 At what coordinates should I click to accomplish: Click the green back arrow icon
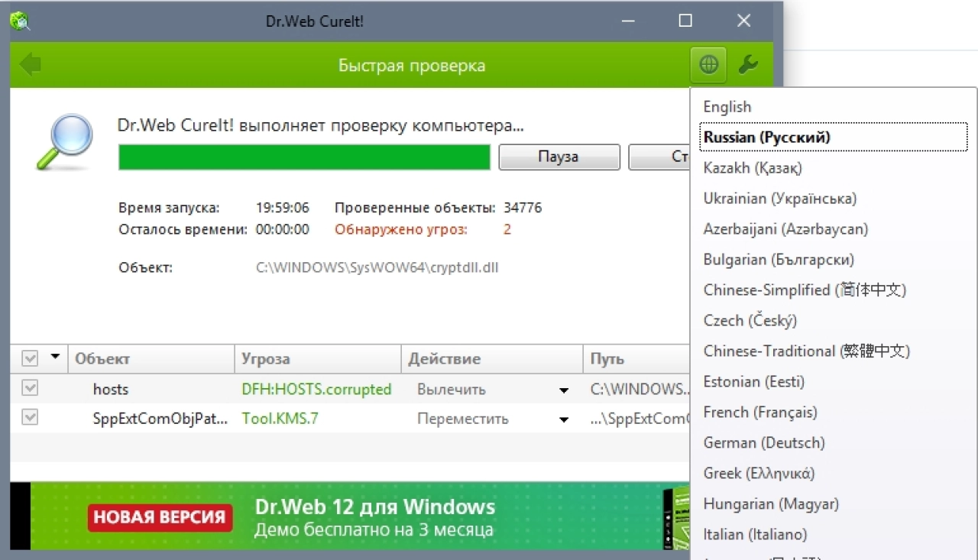pos(31,65)
